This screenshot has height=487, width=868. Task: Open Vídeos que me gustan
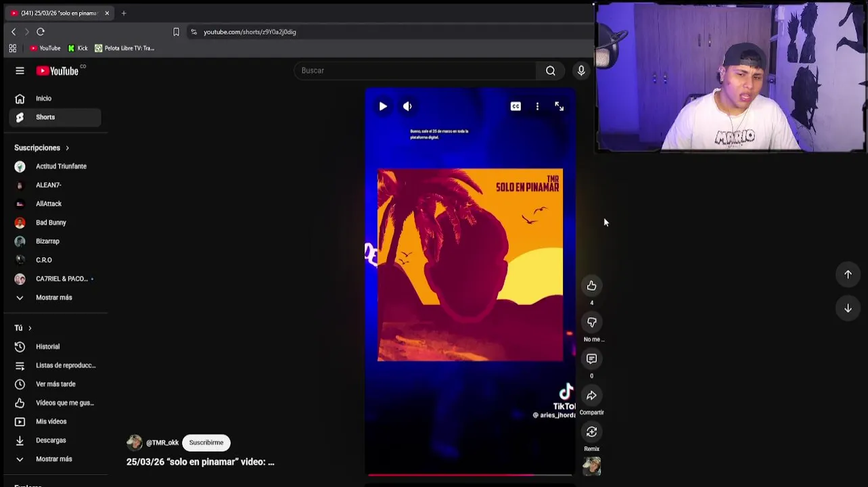pos(55,402)
